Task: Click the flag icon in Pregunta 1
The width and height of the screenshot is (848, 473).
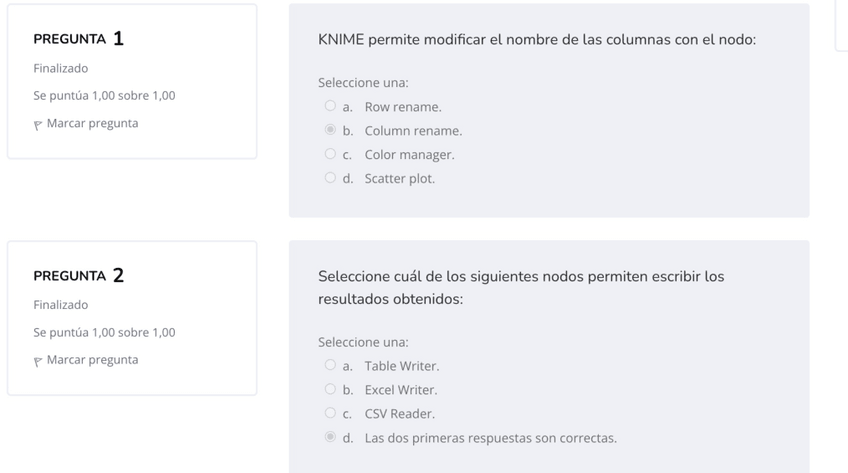Action: tap(38, 125)
